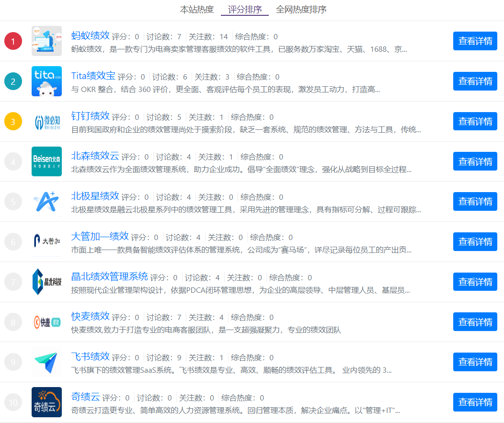Switch to the 本站热度 tab
The height and width of the screenshot is (423, 504).
tap(197, 10)
